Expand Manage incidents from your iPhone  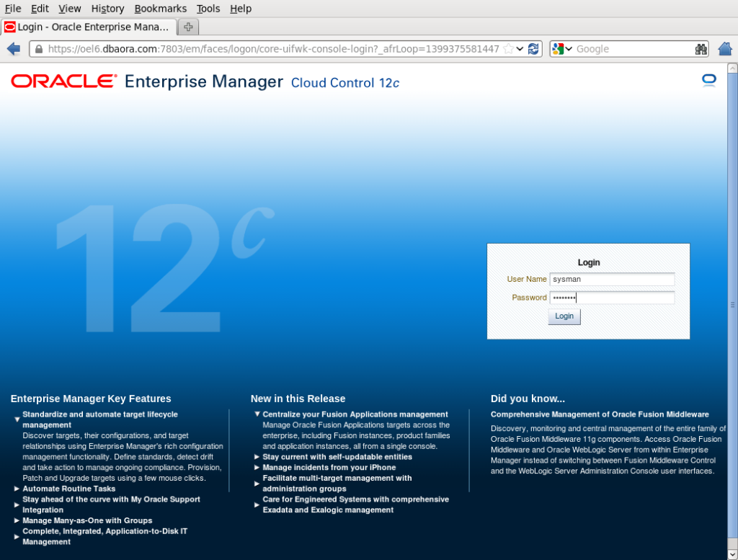pyautogui.click(x=257, y=467)
